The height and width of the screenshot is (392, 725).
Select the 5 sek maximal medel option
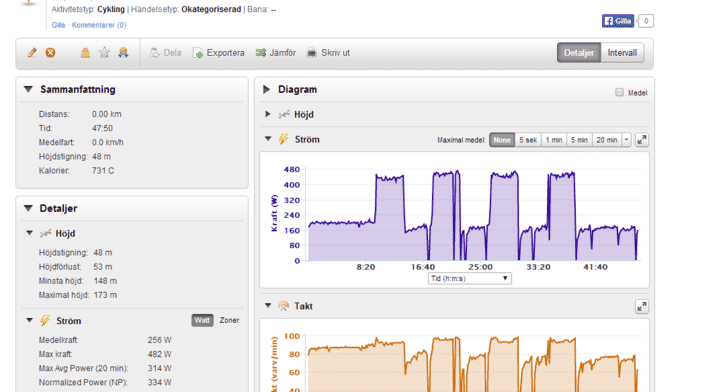(x=528, y=140)
